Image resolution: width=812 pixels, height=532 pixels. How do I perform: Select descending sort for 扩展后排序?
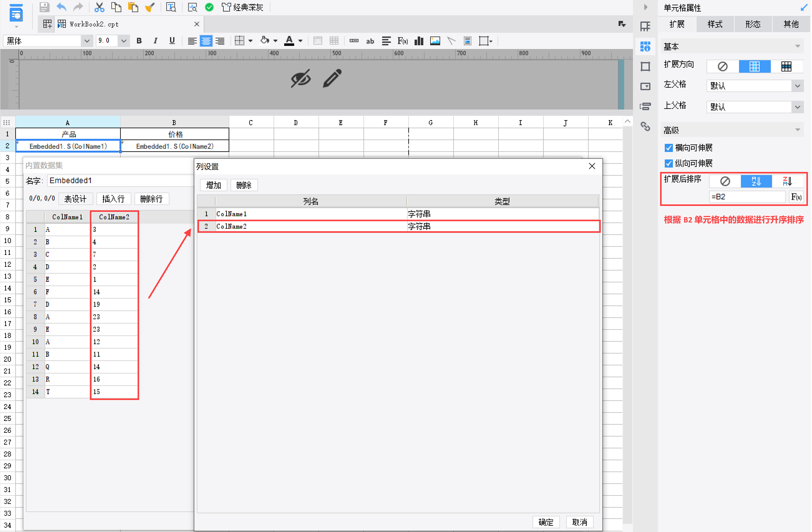pos(787,181)
